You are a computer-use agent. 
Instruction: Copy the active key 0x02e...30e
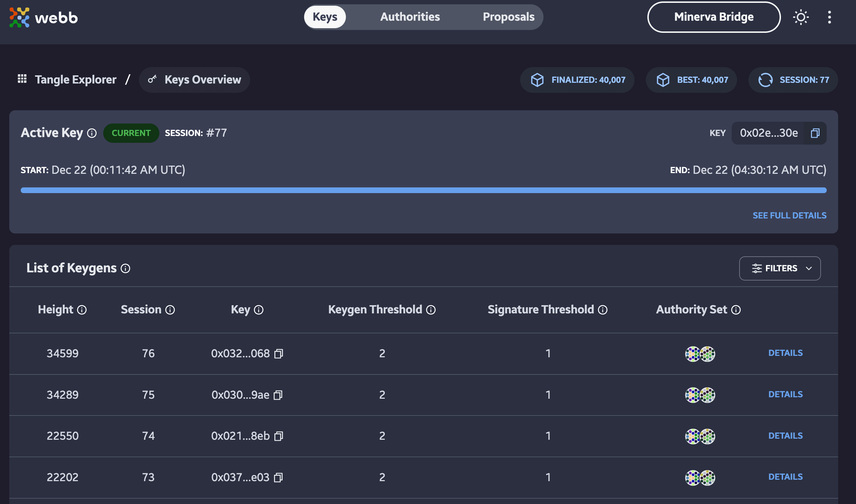[815, 132]
